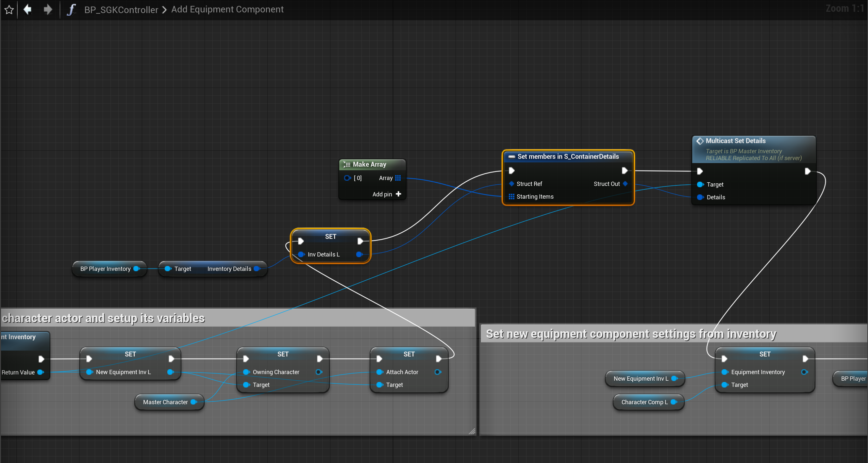Select the Character Comp L variable node
Image resolution: width=868 pixels, height=463 pixels.
(644, 402)
